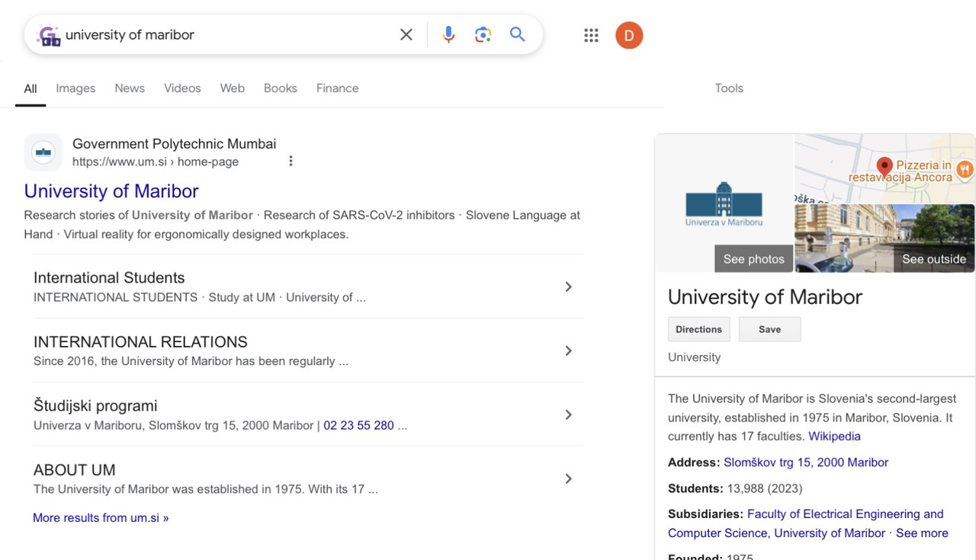976x560 pixels.
Task: Click the University of Maribor panel heading
Action: pos(765,297)
